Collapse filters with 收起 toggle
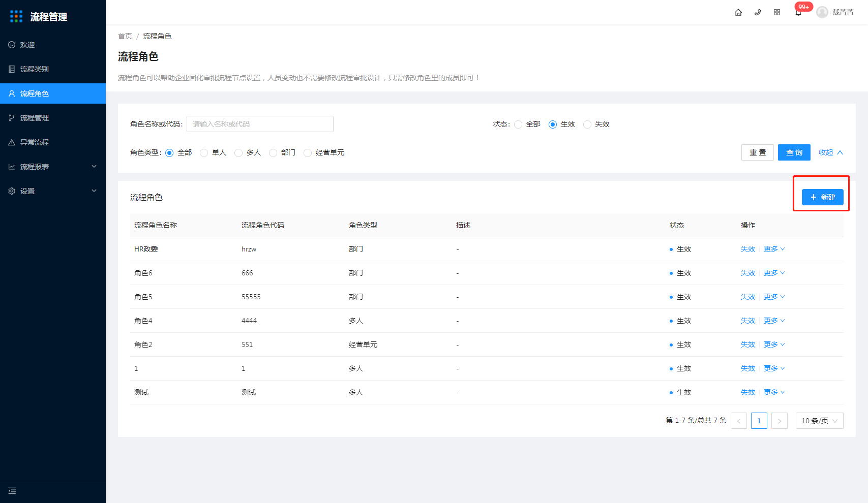 pyautogui.click(x=831, y=152)
